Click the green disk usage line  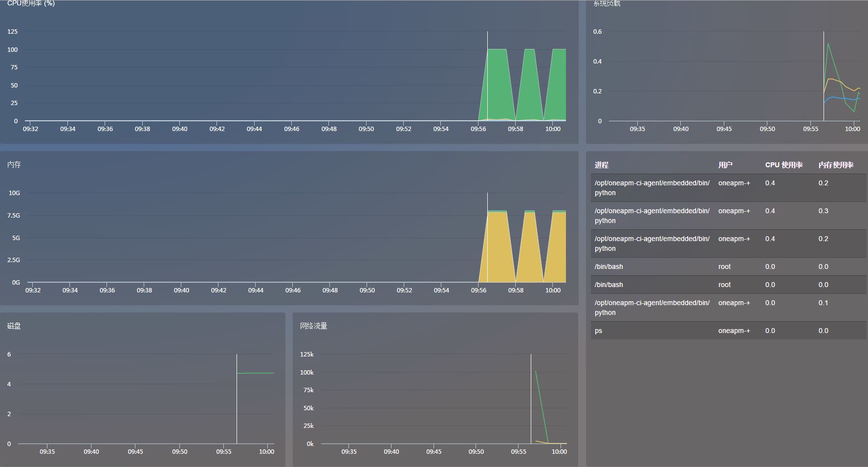255,373
